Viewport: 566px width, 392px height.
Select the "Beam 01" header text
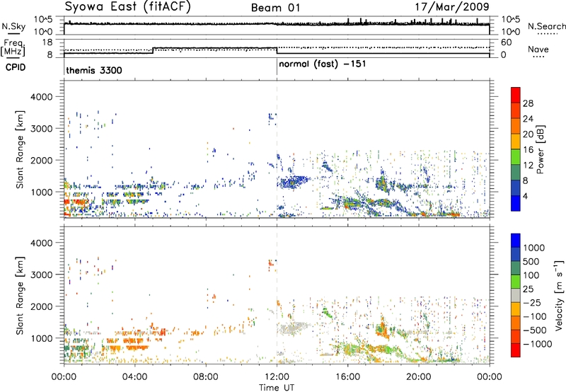275,8
